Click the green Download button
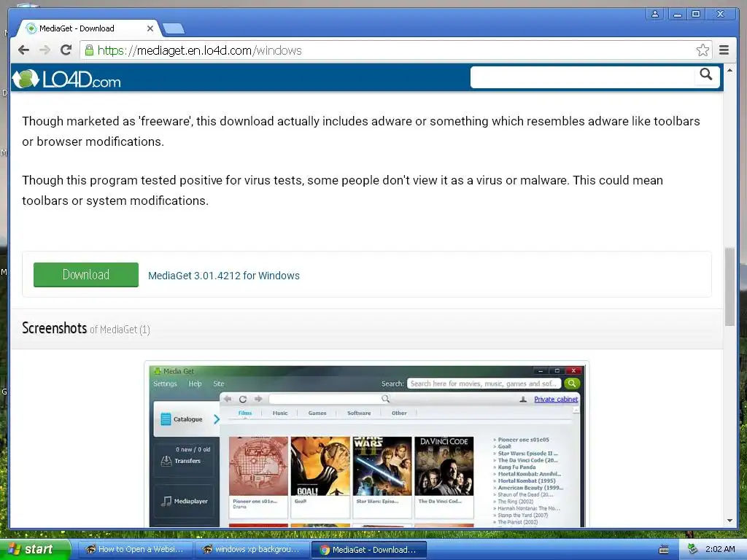Viewport: 747px width, 560px height. [x=86, y=275]
